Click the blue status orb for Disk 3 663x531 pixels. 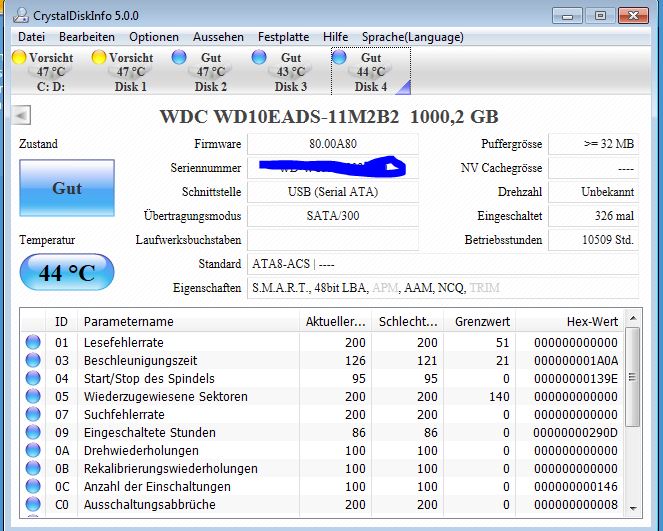[259, 57]
